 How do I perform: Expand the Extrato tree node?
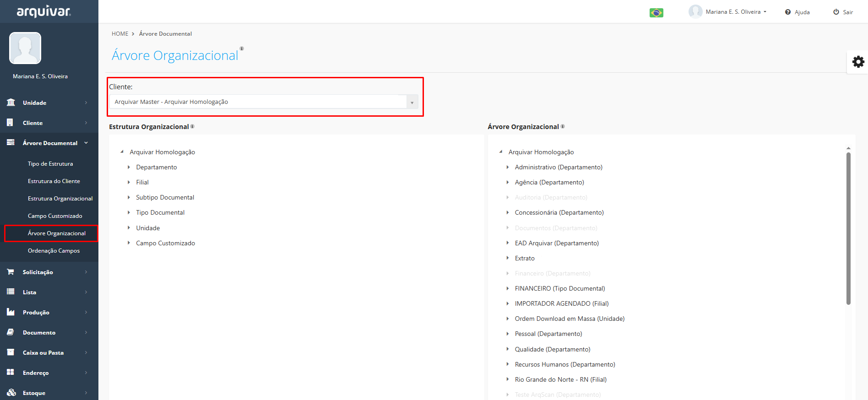tap(508, 258)
